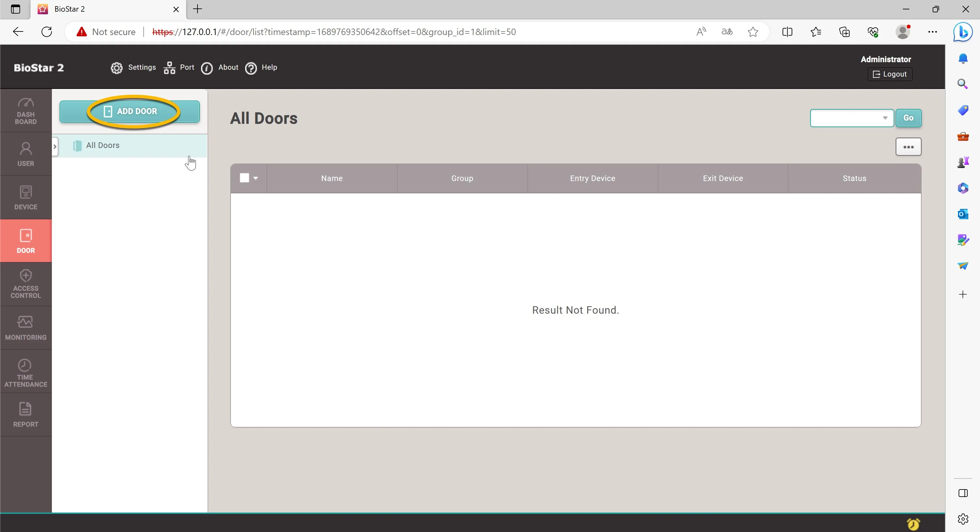Viewport: 980px width, 532px height.
Task: Open the Dashboard section in sidebar
Action: (26, 111)
